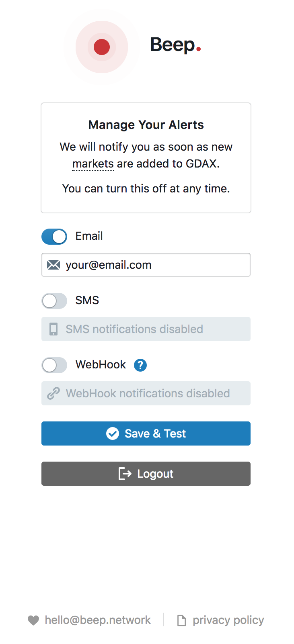Click the Beep red dot logo
The width and height of the screenshot is (294, 644).
(x=102, y=47)
